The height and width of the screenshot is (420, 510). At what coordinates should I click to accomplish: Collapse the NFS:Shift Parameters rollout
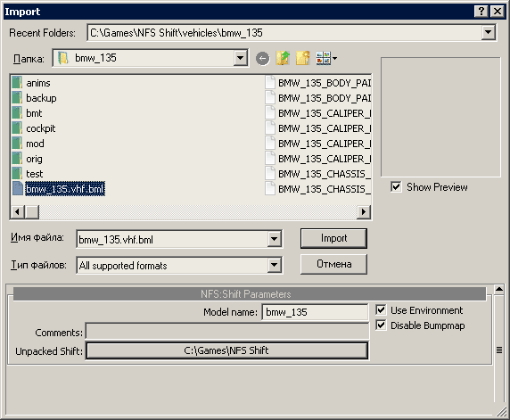click(x=250, y=294)
